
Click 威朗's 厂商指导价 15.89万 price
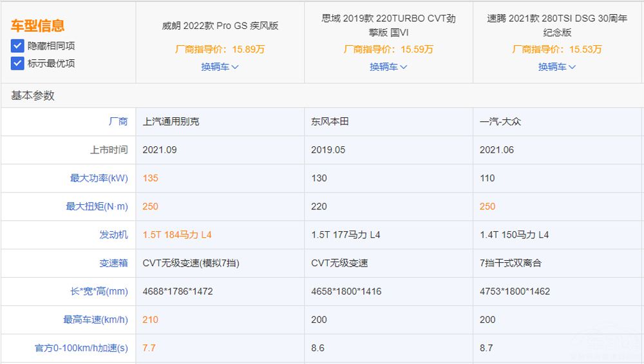pos(220,49)
